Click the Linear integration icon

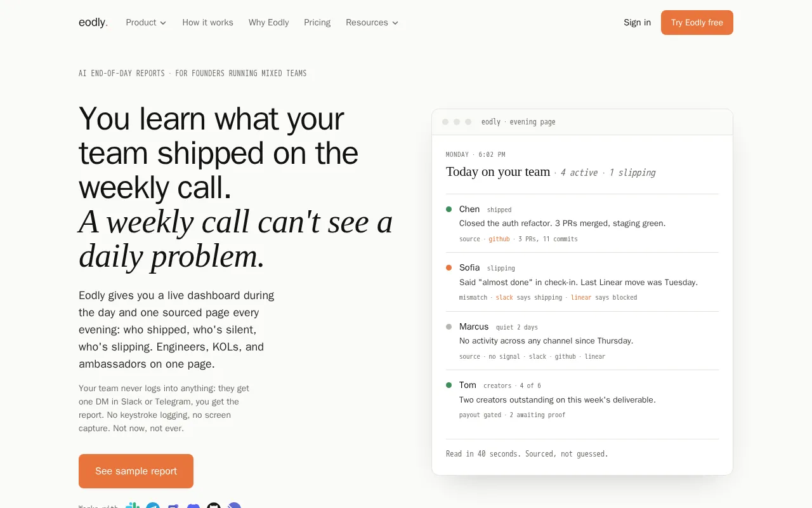pyautogui.click(x=234, y=505)
